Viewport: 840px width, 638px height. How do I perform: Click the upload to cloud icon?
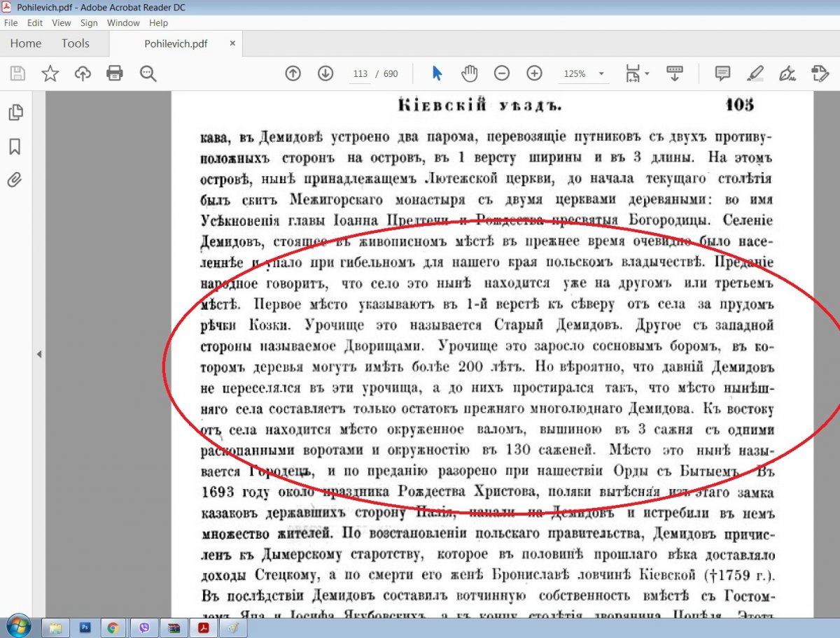click(83, 73)
